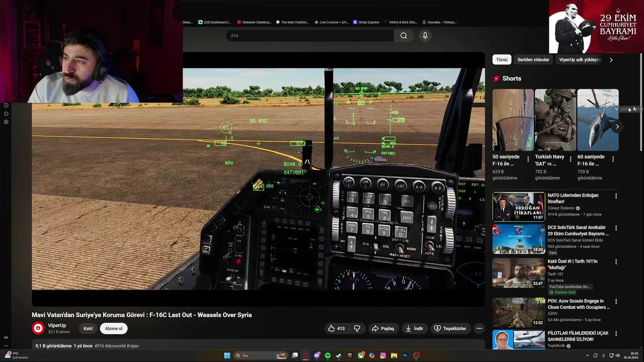Open 'PİLOTLAR FİLMLERDEKİ UÇAK SAHNELERİNİ' video title
The image size is (644, 362).
pyautogui.click(x=578, y=336)
